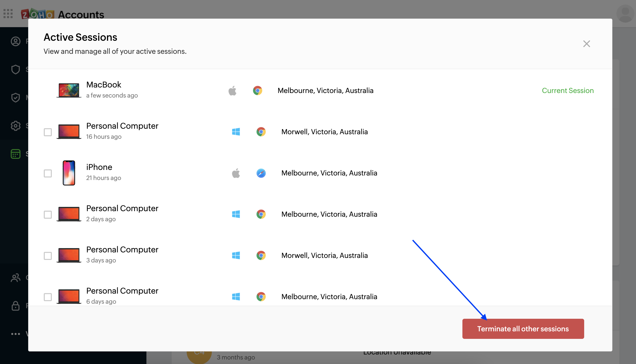This screenshot has height=364, width=636.
Task: Select the iPhone session checkbox
Action: [48, 173]
